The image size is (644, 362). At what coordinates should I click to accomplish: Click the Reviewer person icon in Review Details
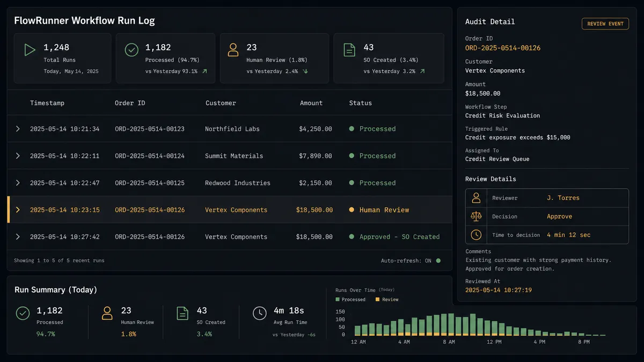pos(476,198)
